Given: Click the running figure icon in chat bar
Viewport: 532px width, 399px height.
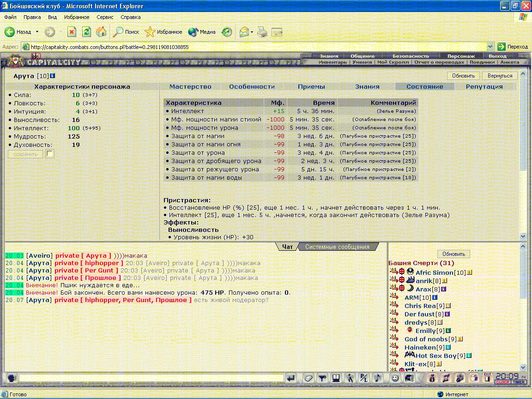Looking at the screenshot, I should (x=350, y=378).
